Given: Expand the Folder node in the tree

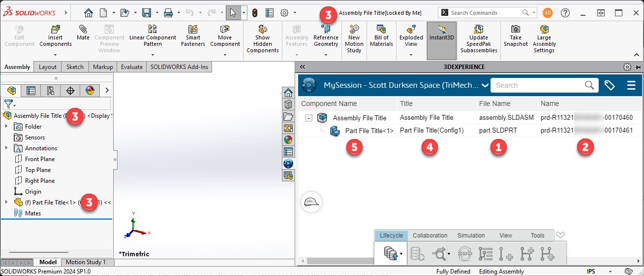Looking at the screenshot, I should pyautogui.click(x=6, y=127).
